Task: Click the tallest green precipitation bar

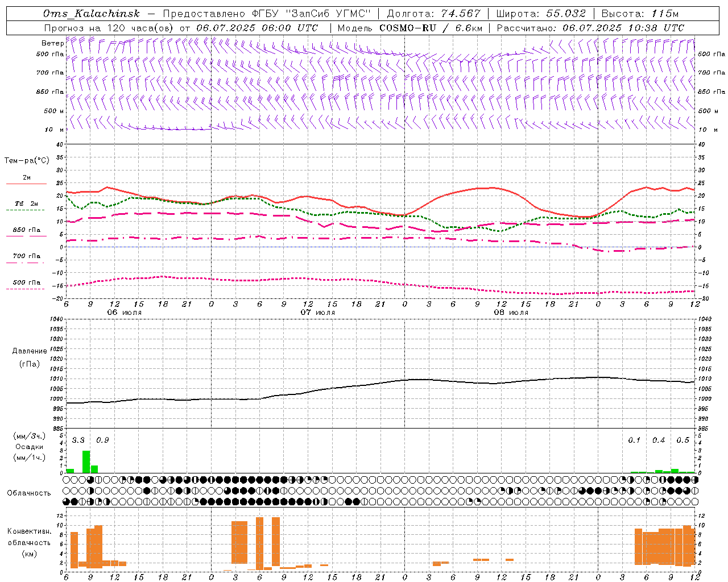Action: pyautogui.click(x=86, y=462)
